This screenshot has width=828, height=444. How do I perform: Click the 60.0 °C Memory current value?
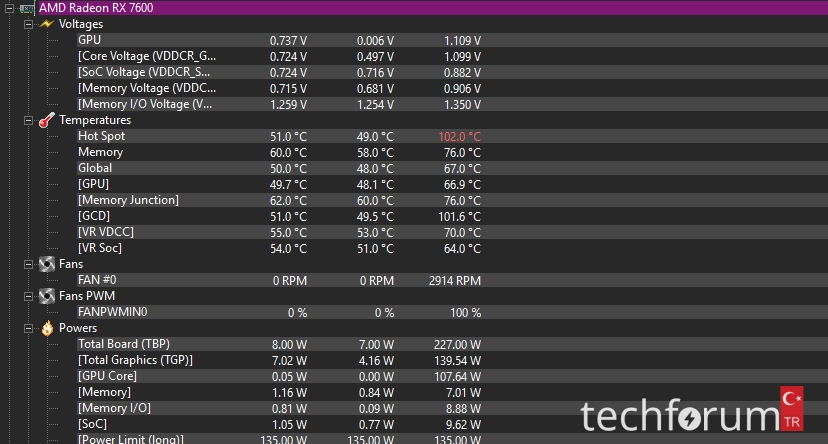coord(288,153)
